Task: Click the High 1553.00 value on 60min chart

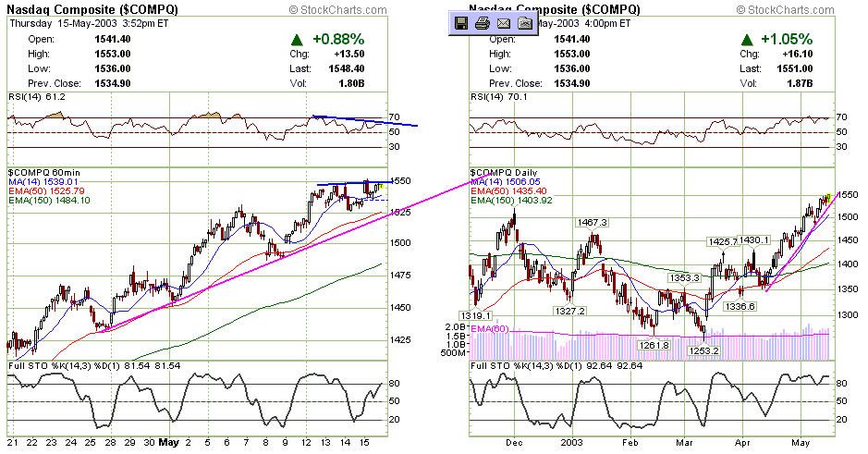Action: [113, 54]
